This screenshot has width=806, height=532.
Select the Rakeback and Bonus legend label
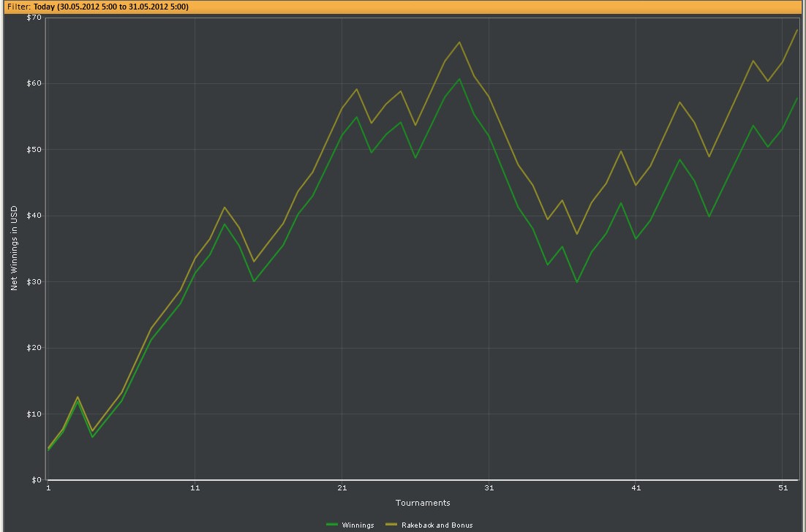pyautogui.click(x=437, y=525)
